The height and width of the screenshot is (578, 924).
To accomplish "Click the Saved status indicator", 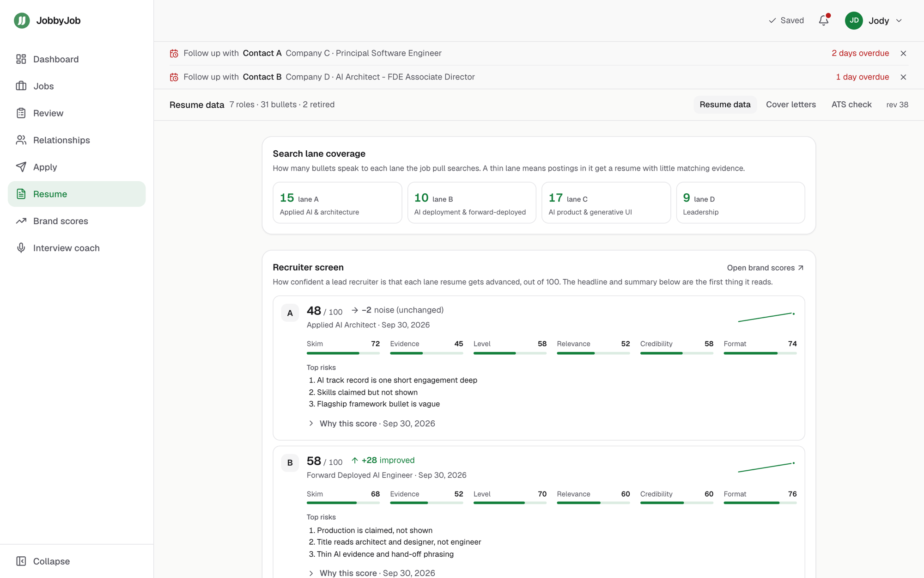I will pos(786,20).
